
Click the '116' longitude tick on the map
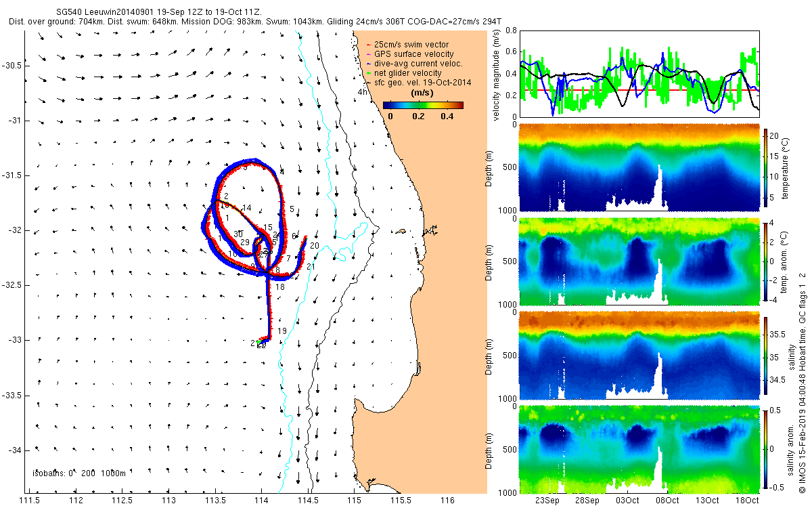(x=447, y=500)
